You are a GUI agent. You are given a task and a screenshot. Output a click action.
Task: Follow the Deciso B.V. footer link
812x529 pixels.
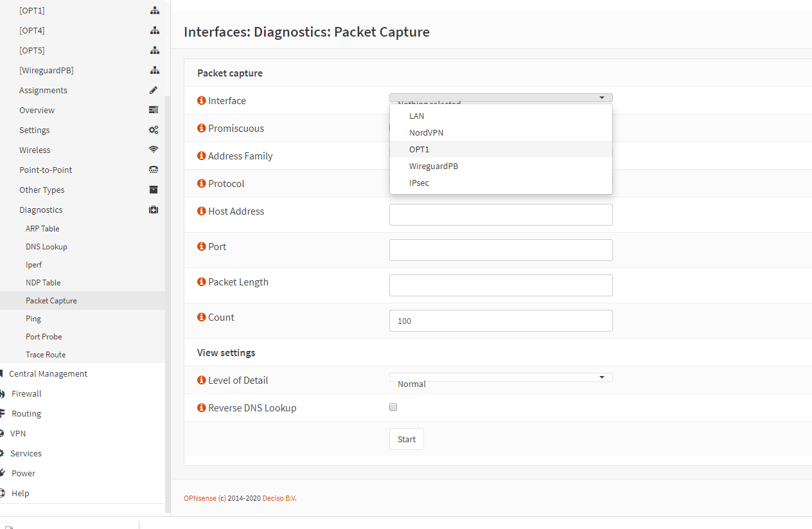click(x=279, y=498)
